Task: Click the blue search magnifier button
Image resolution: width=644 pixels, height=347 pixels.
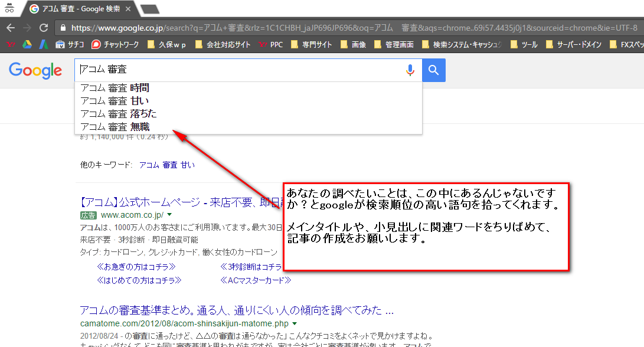Action: tap(434, 70)
